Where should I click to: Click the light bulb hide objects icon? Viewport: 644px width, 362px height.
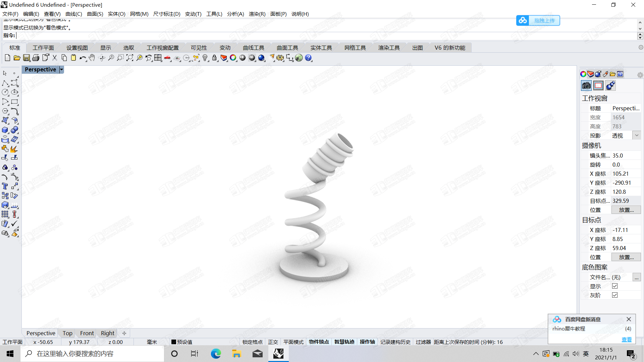[x=205, y=58]
